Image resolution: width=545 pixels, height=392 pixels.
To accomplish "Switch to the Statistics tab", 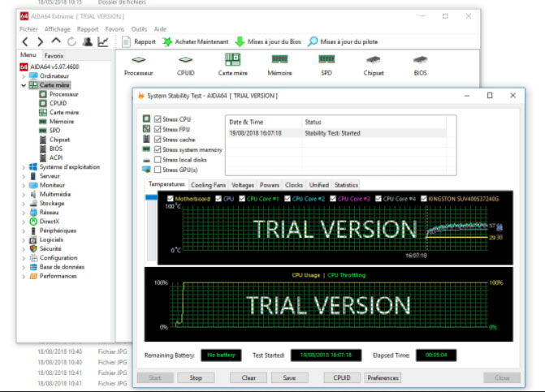I will tap(346, 185).
